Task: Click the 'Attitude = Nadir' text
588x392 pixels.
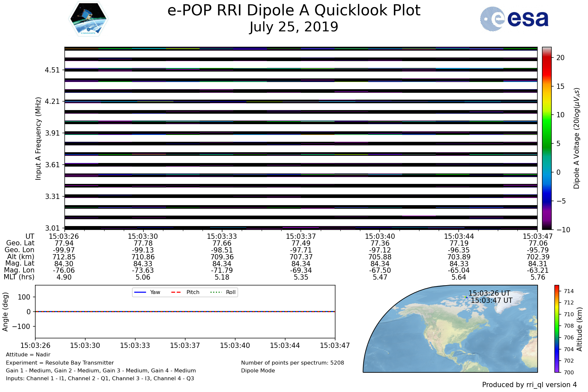Action: (28, 354)
